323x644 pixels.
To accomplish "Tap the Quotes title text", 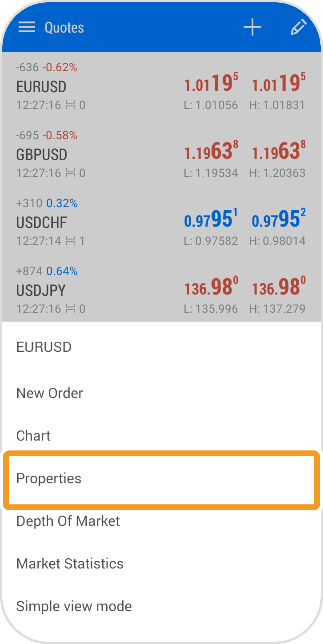I will [64, 28].
